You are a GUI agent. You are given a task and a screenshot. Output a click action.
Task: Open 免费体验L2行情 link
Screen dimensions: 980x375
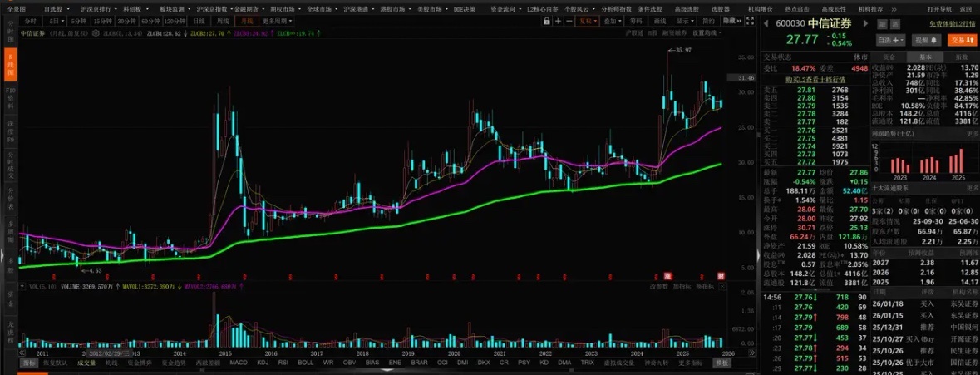click(951, 24)
